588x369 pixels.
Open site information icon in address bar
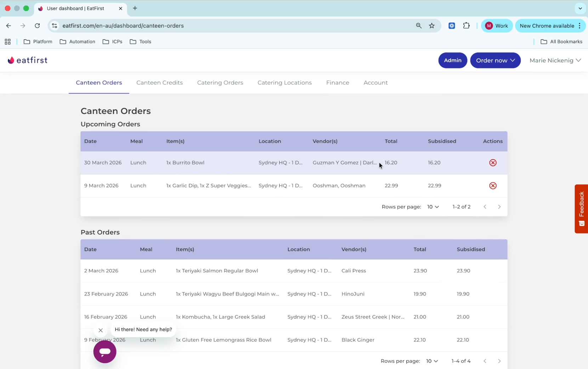tap(54, 26)
